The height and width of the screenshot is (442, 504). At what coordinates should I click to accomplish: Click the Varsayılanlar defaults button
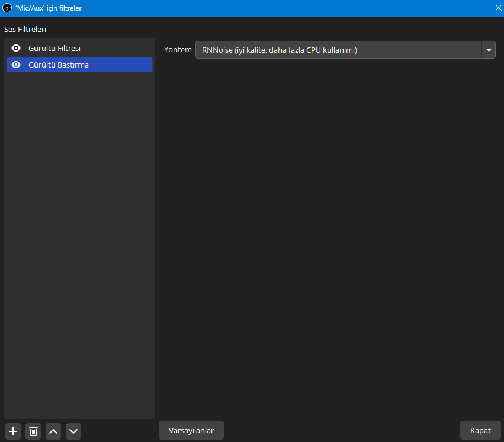pyautogui.click(x=191, y=430)
